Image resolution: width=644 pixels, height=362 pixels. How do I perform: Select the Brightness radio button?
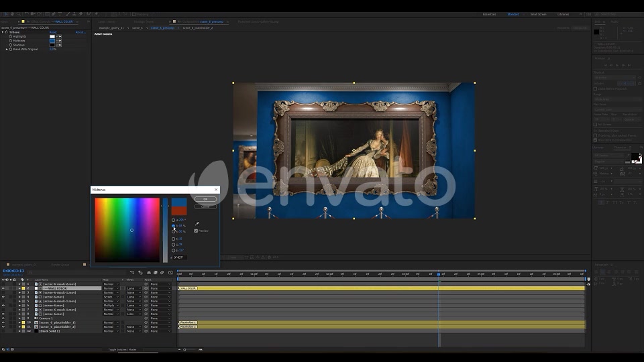tap(173, 231)
